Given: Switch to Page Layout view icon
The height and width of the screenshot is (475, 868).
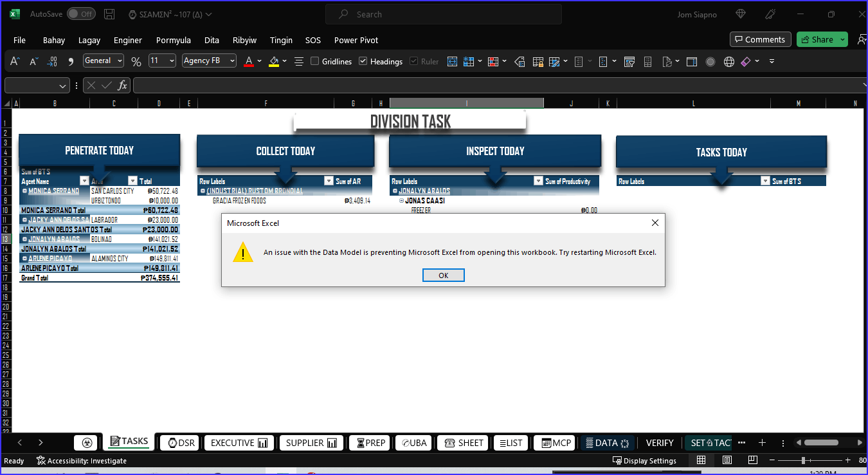Looking at the screenshot, I should 727,460.
